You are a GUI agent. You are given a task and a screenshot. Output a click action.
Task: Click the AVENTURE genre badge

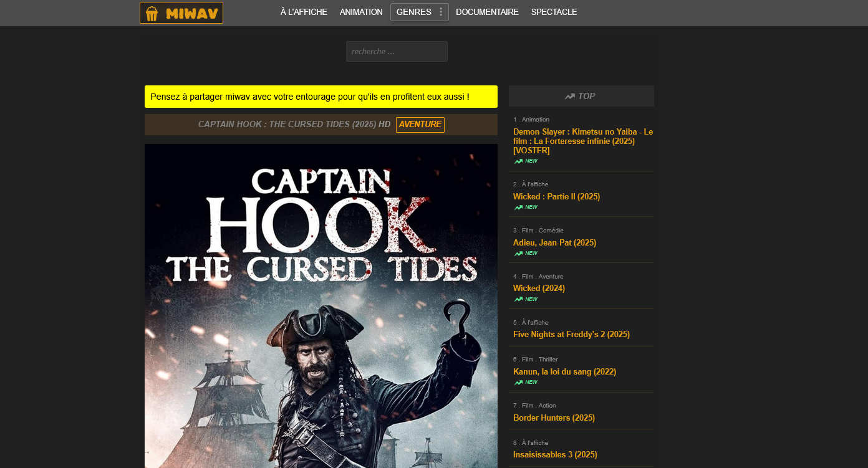pyautogui.click(x=420, y=125)
